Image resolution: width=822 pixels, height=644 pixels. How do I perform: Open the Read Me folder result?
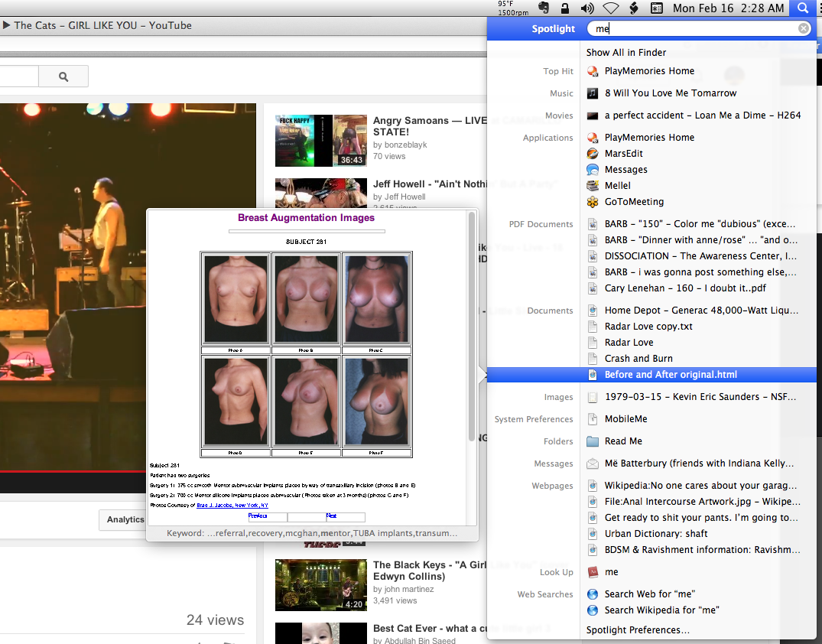pos(623,441)
